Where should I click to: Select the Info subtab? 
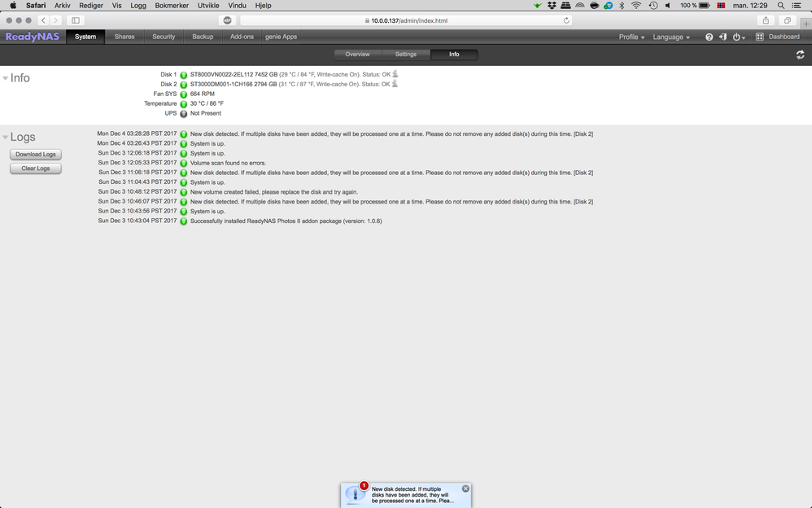click(x=454, y=55)
